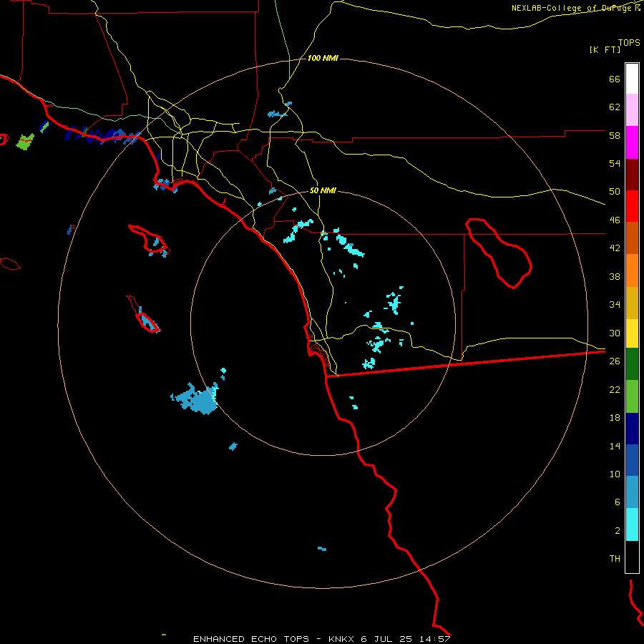Select the dark orange legend band
Screen dimensions: 644x644
pyautogui.click(x=632, y=238)
